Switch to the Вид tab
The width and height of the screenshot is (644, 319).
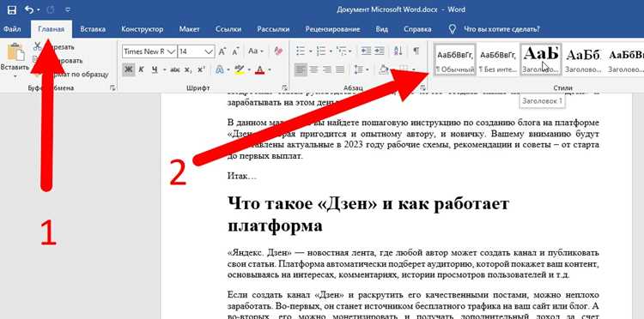(381, 29)
